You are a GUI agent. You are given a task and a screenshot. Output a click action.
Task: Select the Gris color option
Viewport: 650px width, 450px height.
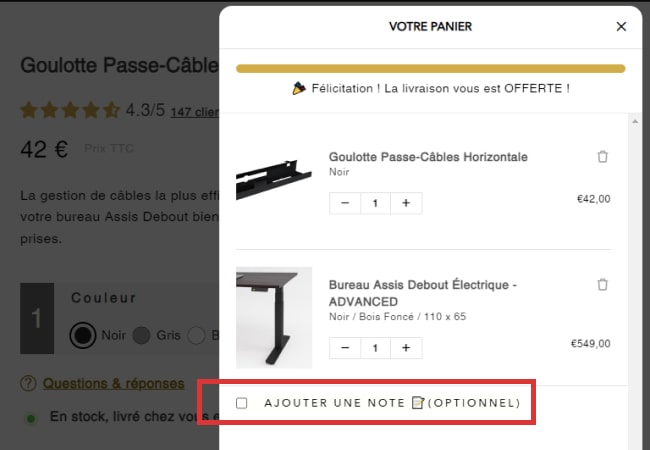[x=142, y=335]
